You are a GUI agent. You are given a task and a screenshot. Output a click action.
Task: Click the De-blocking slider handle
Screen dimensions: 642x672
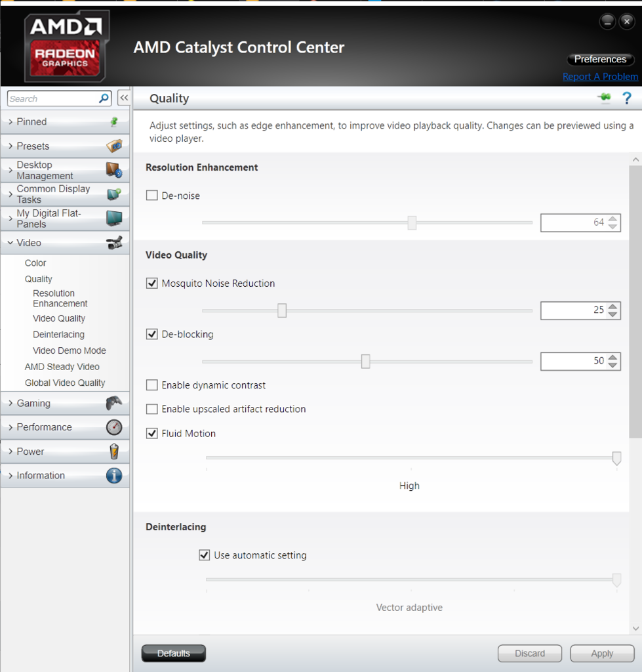(x=365, y=362)
